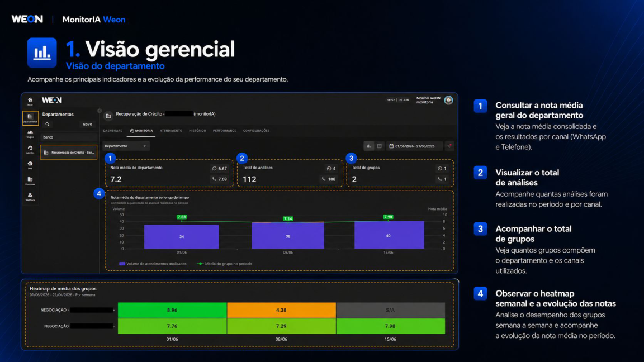Click the green heatmap cell 8.96

coord(172,310)
